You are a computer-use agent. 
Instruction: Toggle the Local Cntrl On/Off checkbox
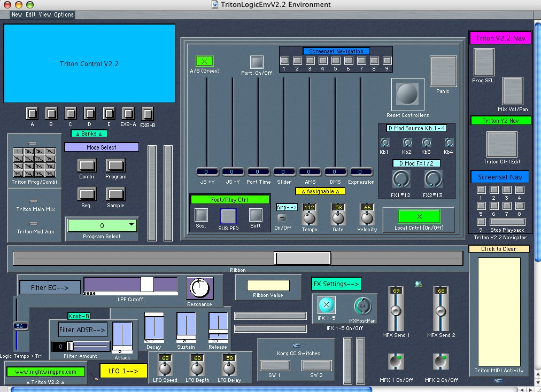tap(419, 216)
